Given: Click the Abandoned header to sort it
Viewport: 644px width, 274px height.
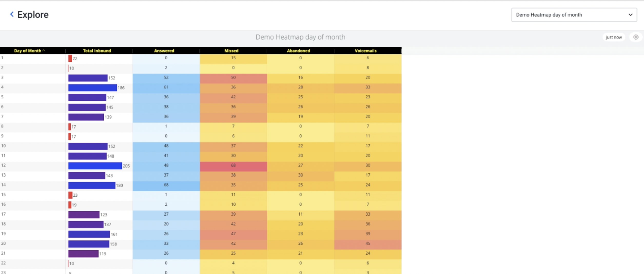Looking at the screenshot, I should 299,51.
